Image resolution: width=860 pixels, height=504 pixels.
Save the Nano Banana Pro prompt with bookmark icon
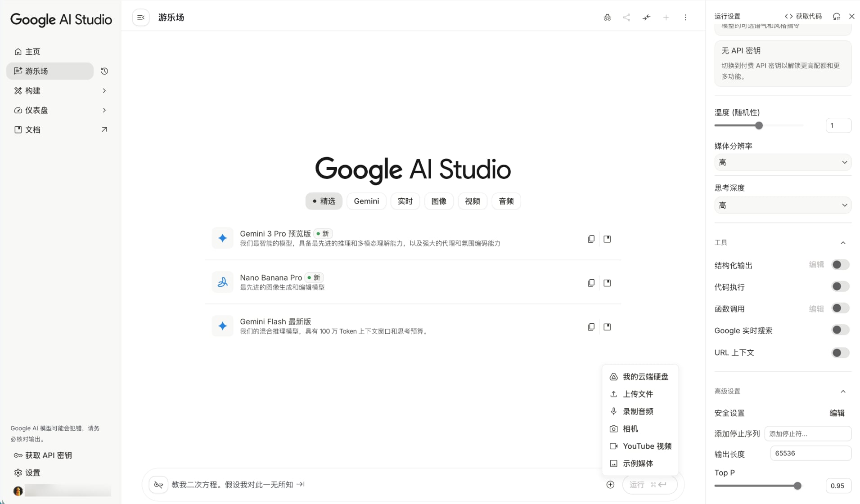607,283
